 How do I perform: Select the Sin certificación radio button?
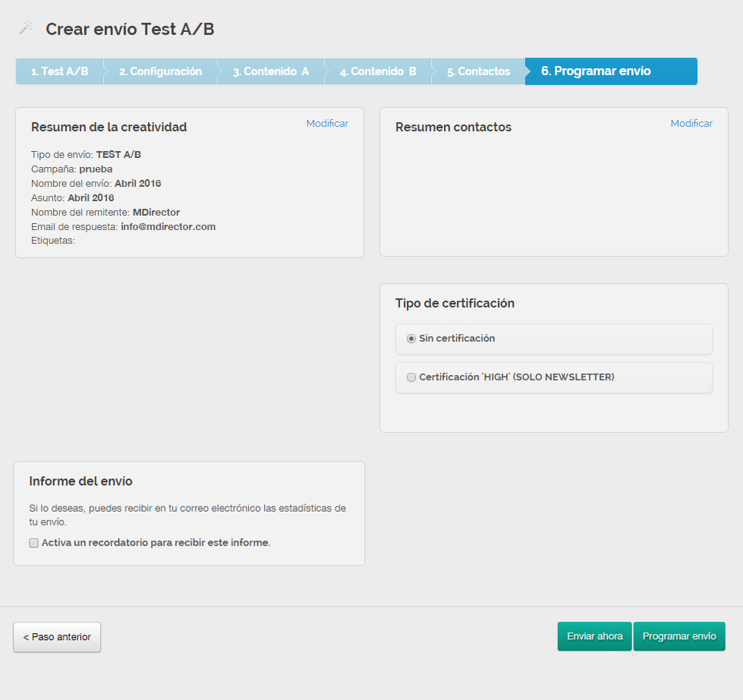click(x=411, y=339)
